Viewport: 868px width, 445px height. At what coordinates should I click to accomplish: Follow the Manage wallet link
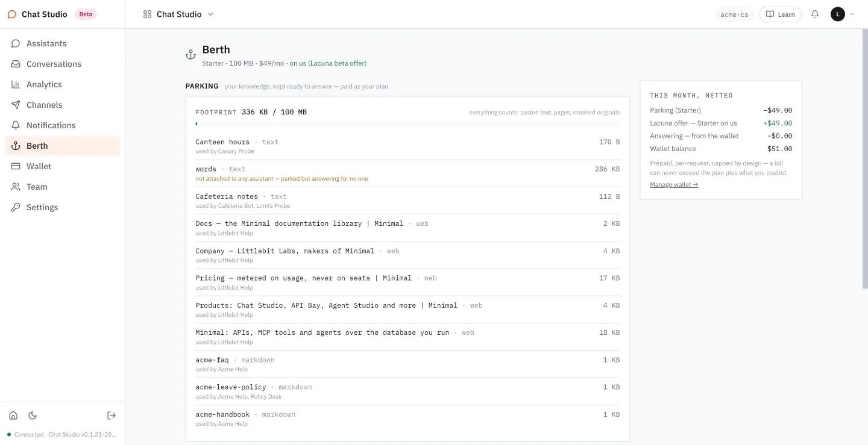pyautogui.click(x=674, y=185)
